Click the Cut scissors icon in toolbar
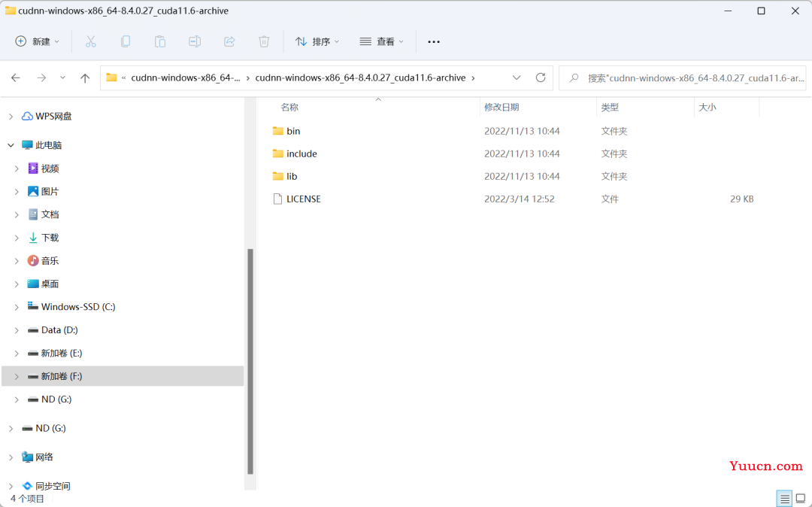812x507 pixels. [91, 41]
